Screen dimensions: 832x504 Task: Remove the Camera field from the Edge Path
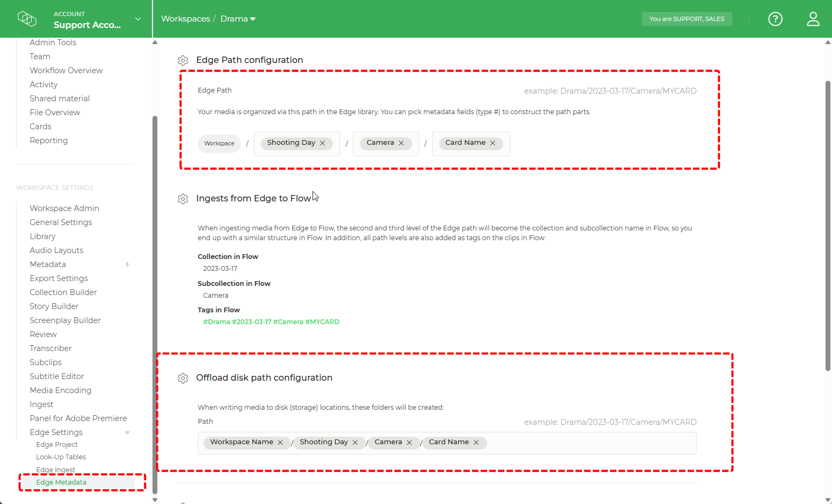(x=401, y=143)
